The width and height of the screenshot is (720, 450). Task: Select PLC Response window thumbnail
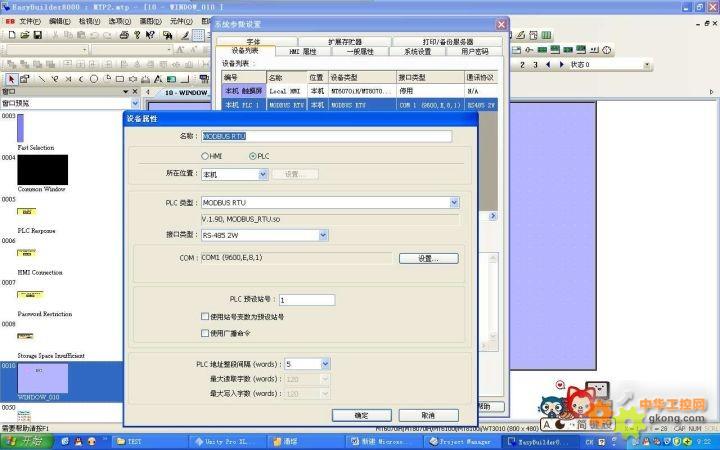click(x=27, y=212)
